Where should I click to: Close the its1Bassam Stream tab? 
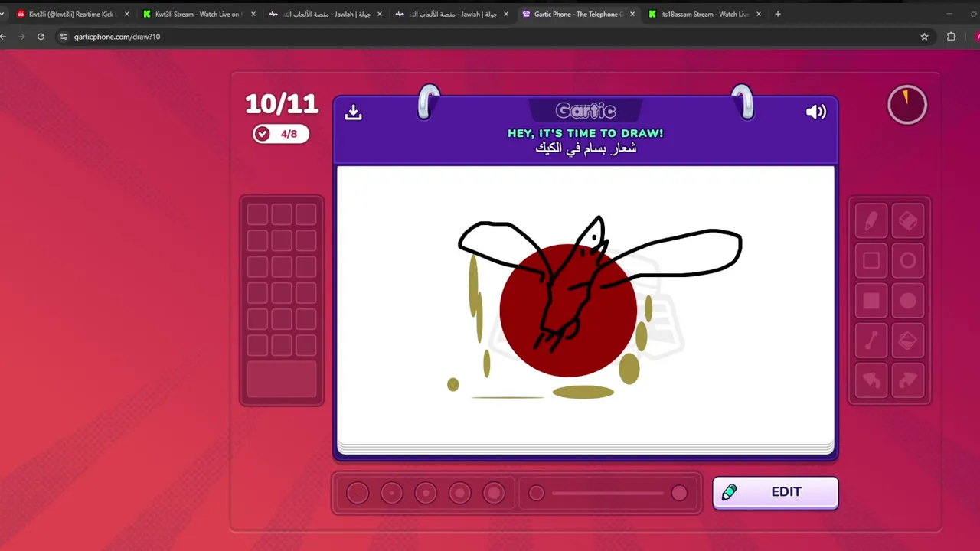[x=759, y=14]
